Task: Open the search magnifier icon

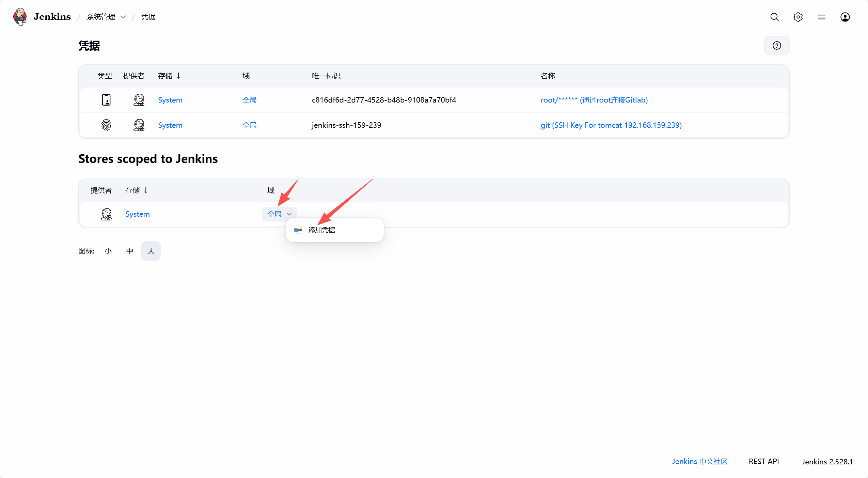Action: 774,17
